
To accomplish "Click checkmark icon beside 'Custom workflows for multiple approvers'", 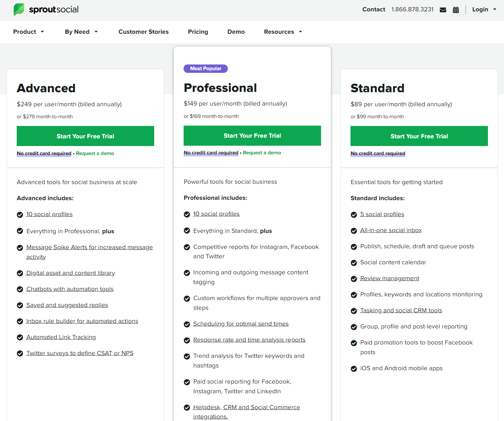I will pyautogui.click(x=187, y=298).
